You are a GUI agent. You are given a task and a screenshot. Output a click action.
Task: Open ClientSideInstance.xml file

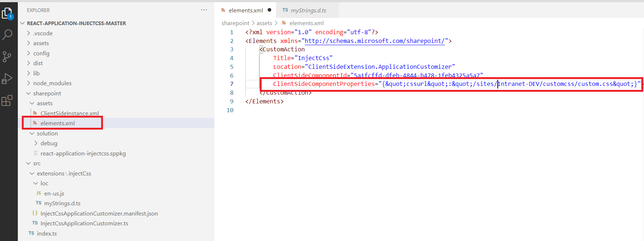(69, 114)
